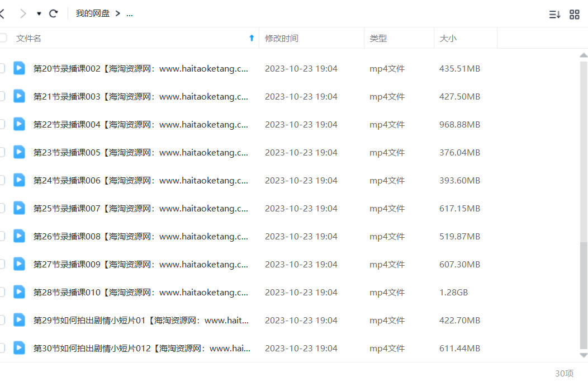Check the box for 第27节录播课009
This screenshot has height=381, width=588.
tap(2, 264)
